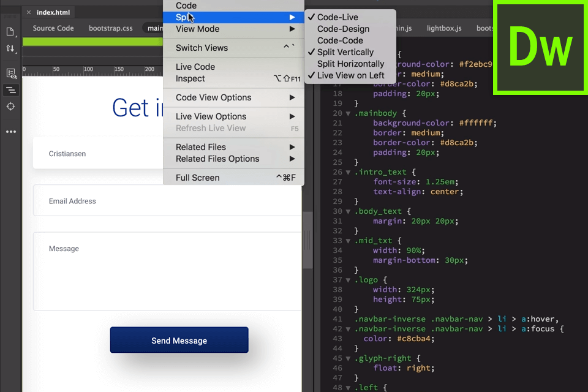
Task: Click the Send Message button
Action: point(179,339)
